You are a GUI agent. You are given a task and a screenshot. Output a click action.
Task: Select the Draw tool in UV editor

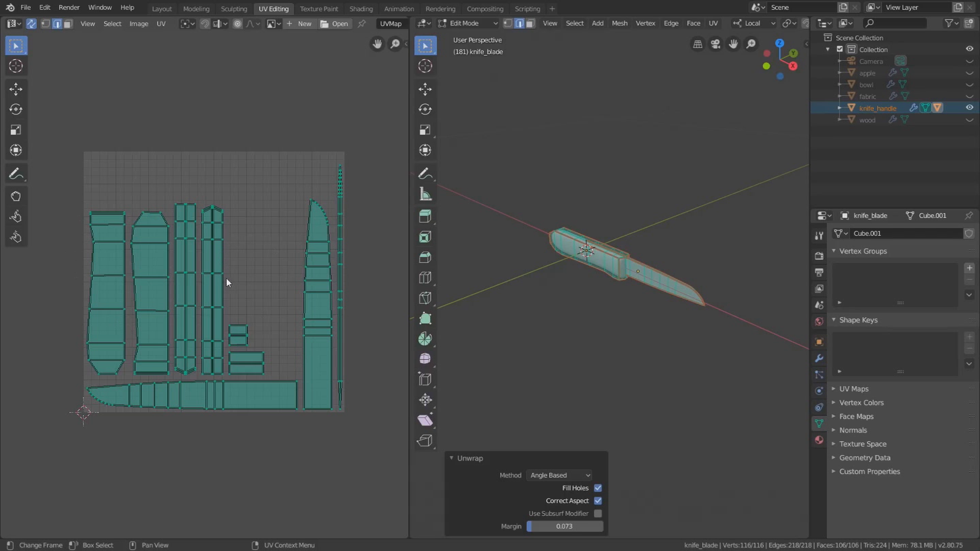(x=16, y=173)
